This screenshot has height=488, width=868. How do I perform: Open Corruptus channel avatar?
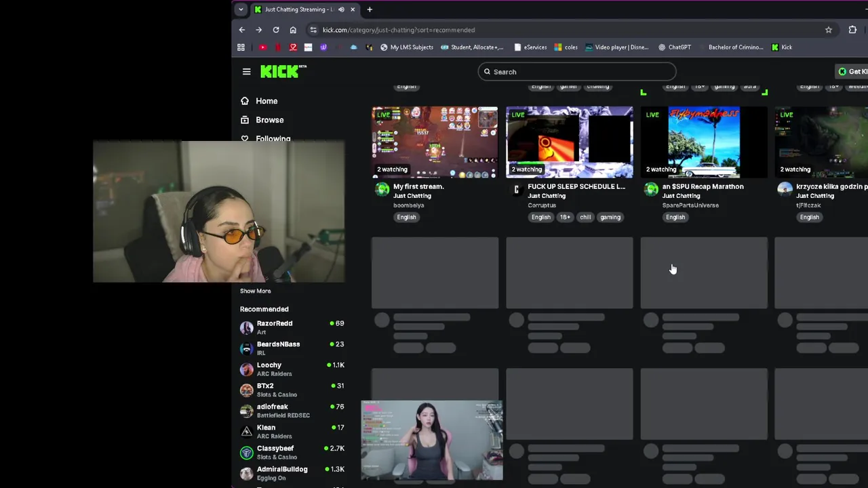[x=517, y=189]
